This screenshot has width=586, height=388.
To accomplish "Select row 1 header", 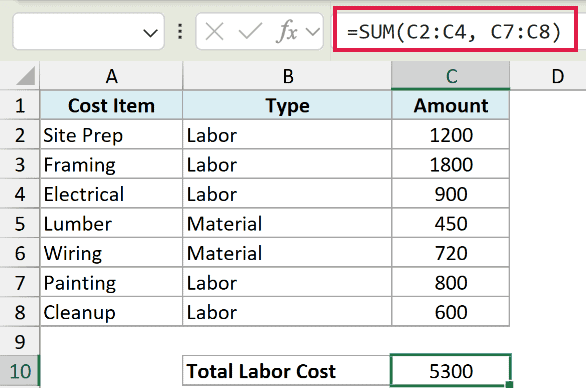I will click(x=19, y=105).
